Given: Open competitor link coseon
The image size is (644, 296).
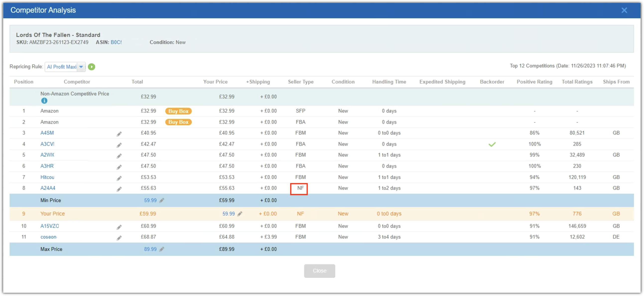Looking at the screenshot, I should (49, 237).
